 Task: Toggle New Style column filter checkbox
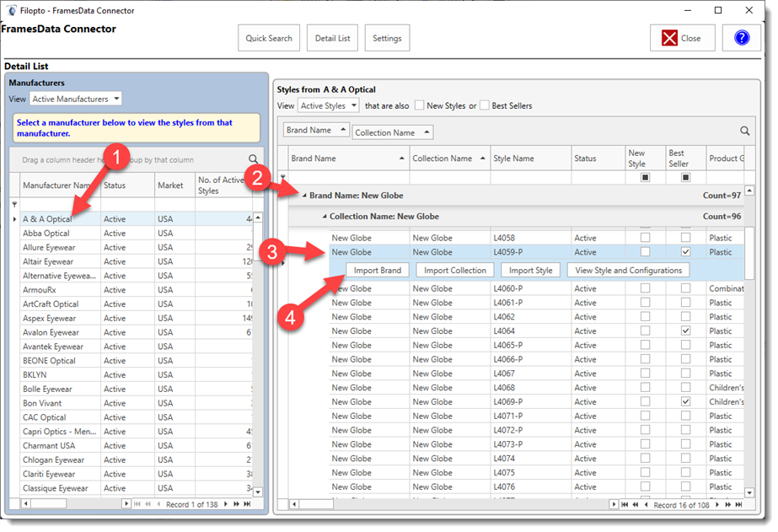(645, 177)
